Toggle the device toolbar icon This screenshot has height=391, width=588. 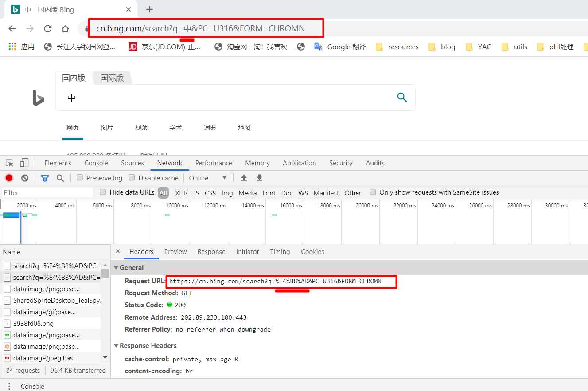click(x=24, y=163)
